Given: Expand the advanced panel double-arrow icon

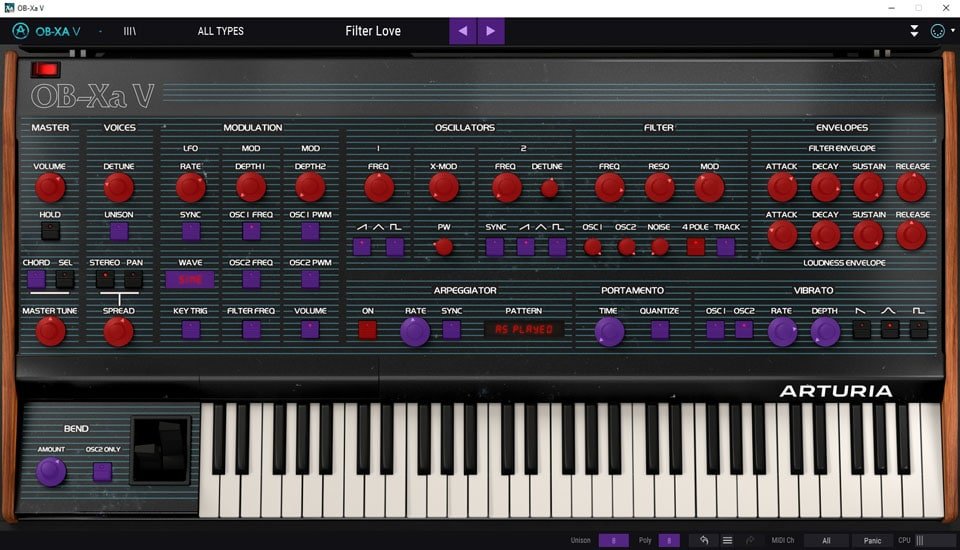Looking at the screenshot, I should pos(914,31).
